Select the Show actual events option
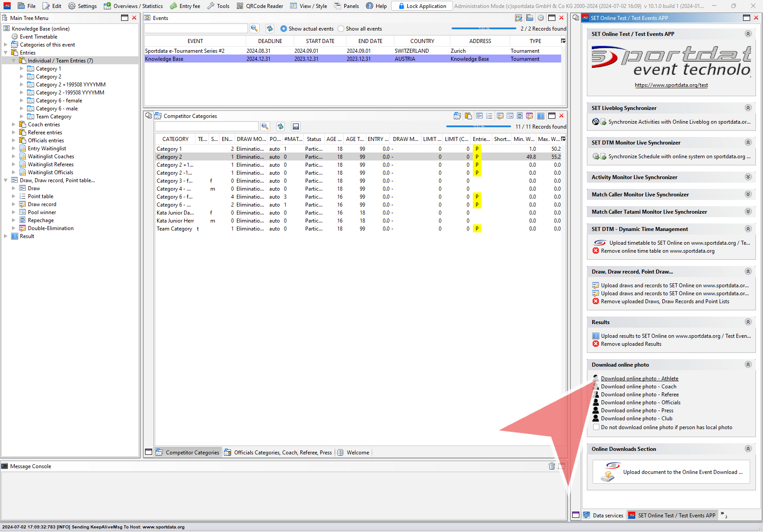 (283, 29)
